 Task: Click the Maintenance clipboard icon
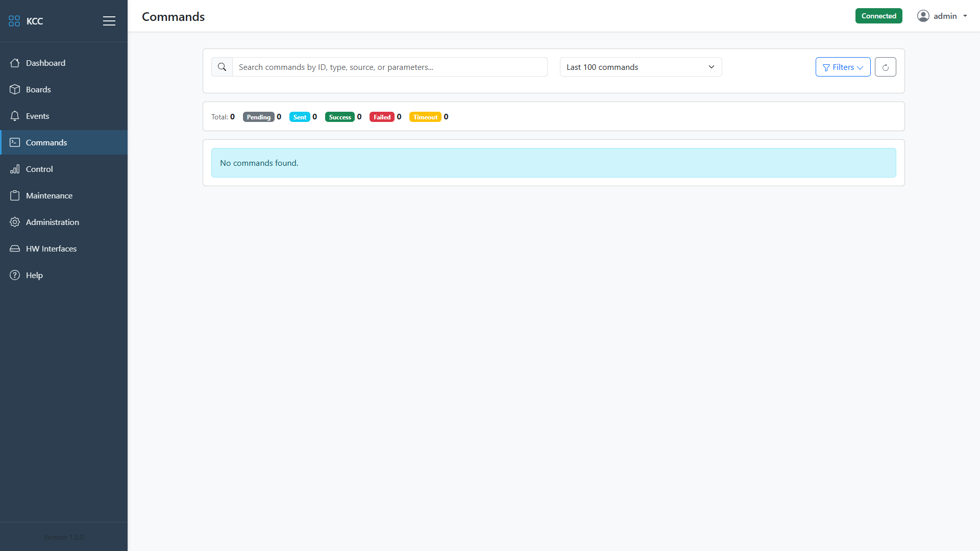15,195
